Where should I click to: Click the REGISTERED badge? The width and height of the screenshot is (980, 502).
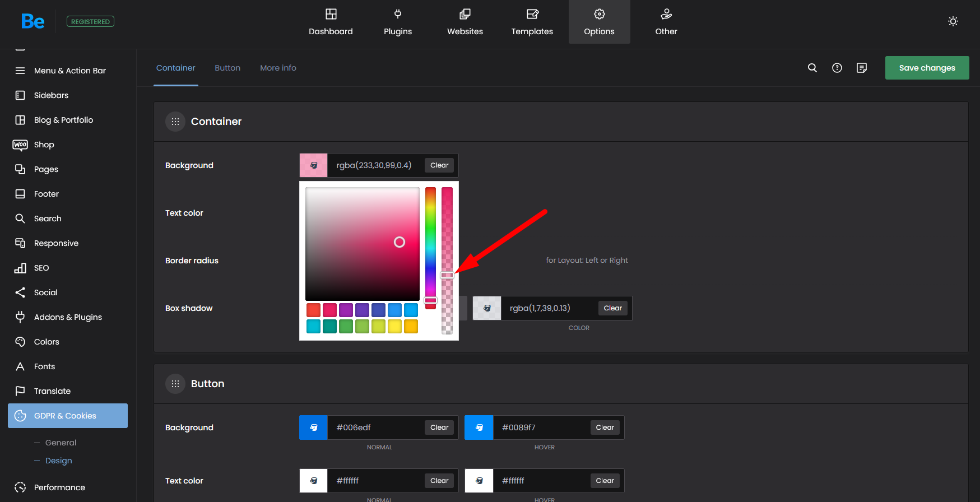[90, 21]
